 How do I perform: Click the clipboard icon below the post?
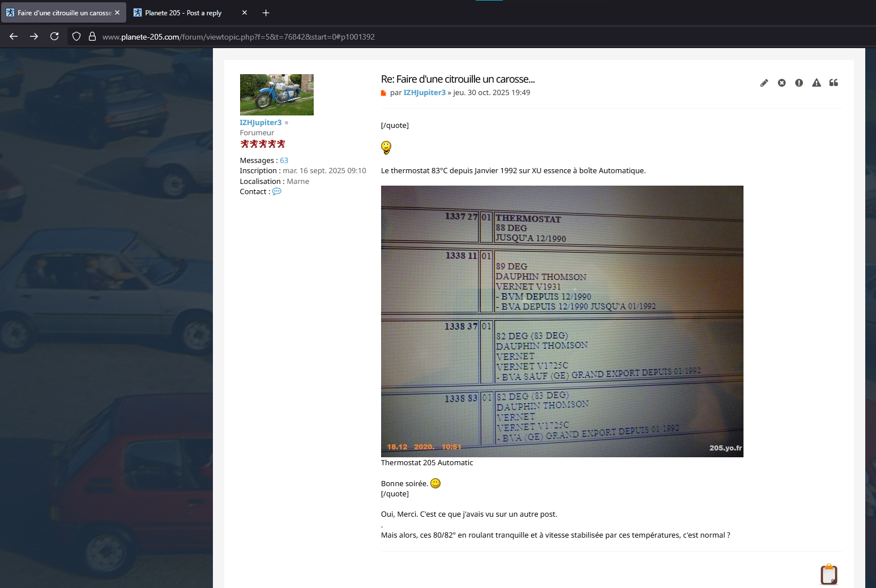tap(828, 574)
